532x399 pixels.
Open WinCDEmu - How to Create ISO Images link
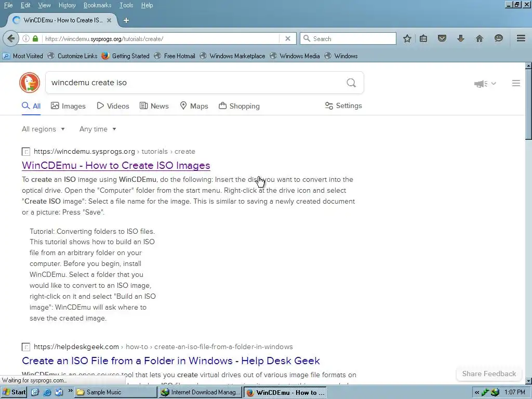point(116,166)
